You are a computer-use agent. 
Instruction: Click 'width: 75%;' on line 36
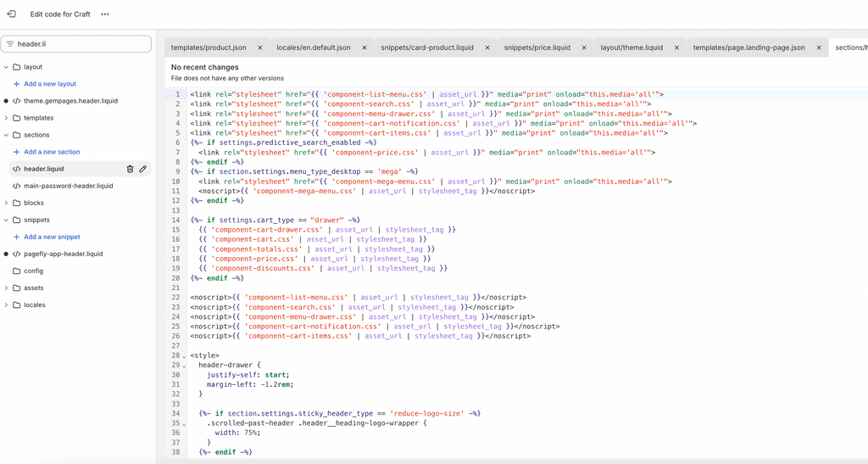pos(237,433)
